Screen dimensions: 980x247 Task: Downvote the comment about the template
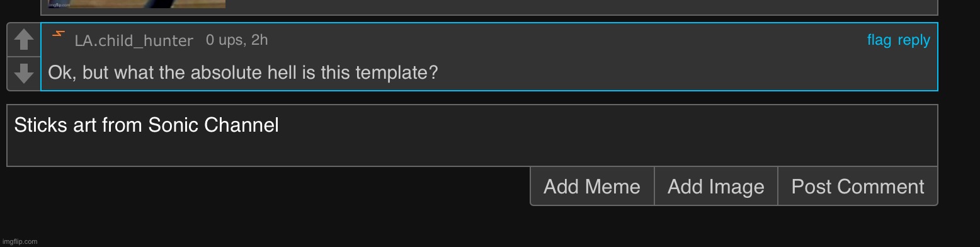point(24,74)
